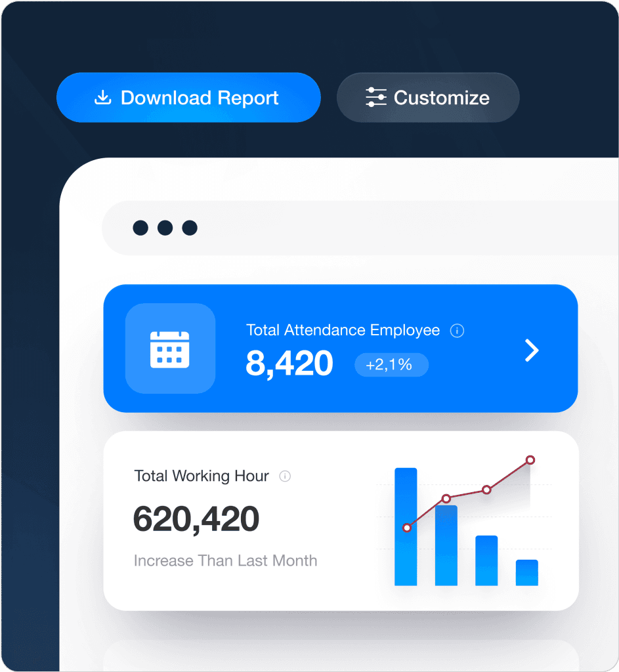Viewport: 619px width, 672px height.
Task: Click the Download Report button
Action: pyautogui.click(x=188, y=97)
